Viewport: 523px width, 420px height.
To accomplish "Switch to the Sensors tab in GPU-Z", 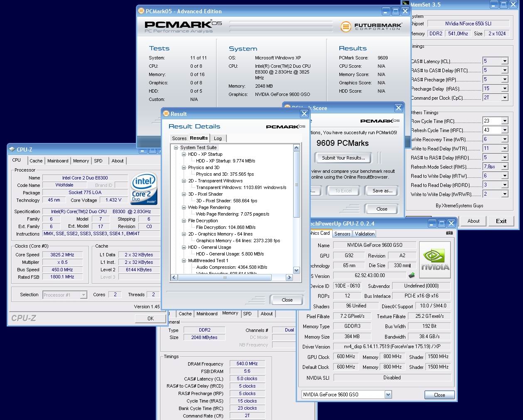I will coord(342,234).
